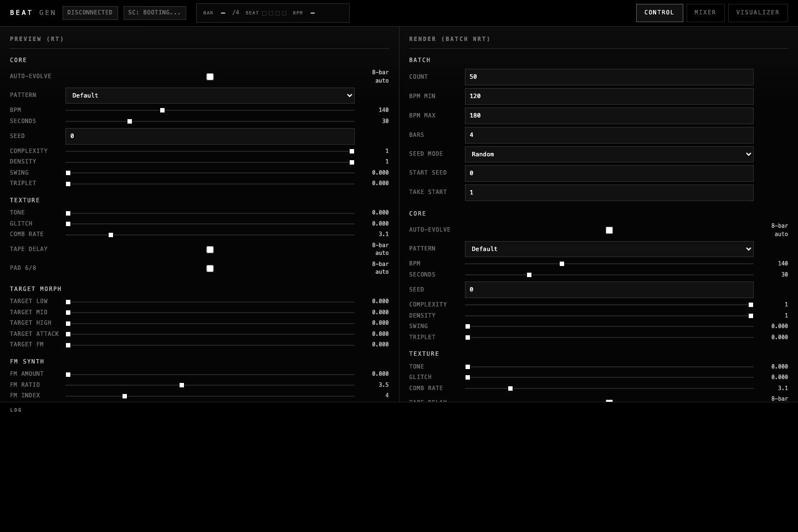Image resolution: width=798 pixels, height=532 pixels.
Task: Adjust the FM RATIO slider
Action: [181, 385]
